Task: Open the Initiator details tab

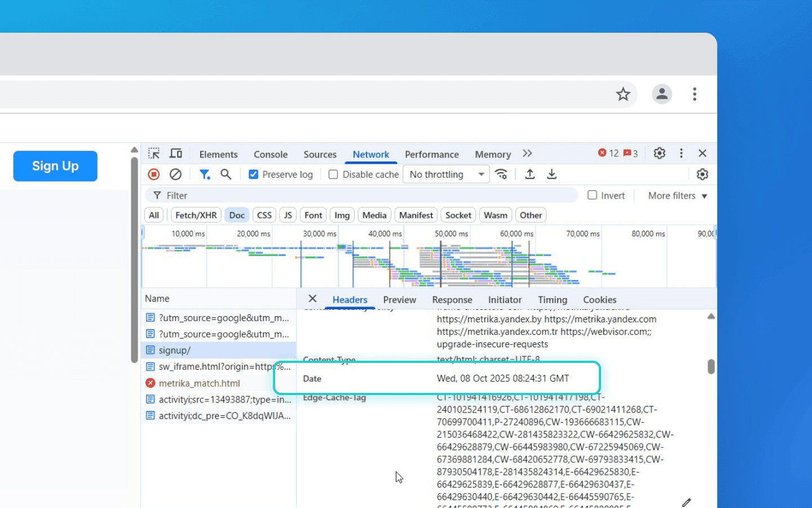Action: (x=505, y=300)
